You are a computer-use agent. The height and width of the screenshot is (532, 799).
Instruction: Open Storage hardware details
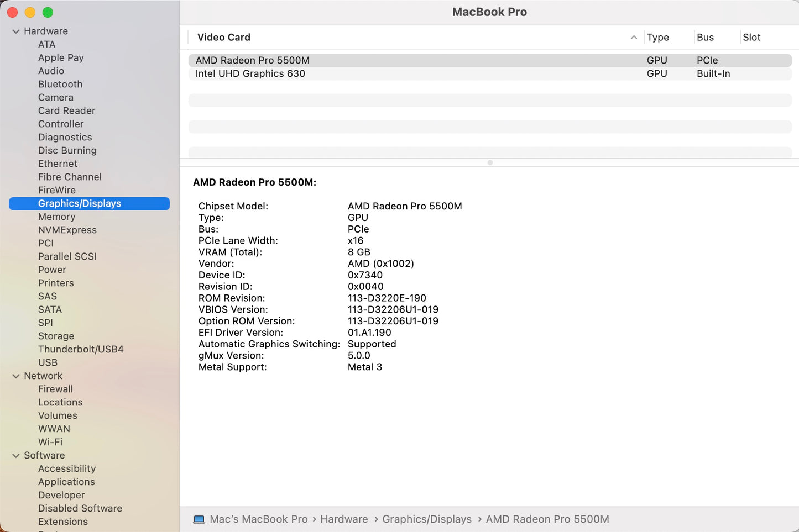pos(56,336)
